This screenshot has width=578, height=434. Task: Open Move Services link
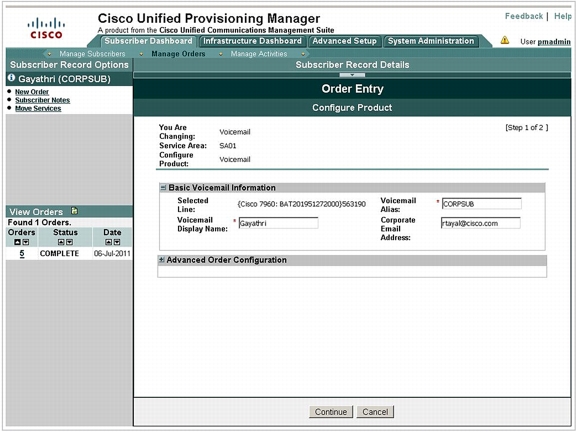pos(38,108)
